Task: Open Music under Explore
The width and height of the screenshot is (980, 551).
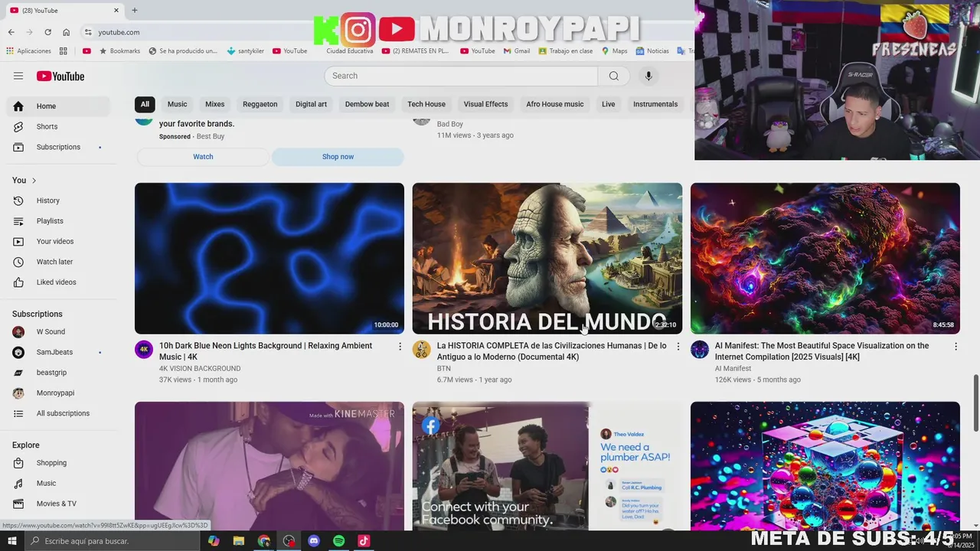Action: (x=58, y=483)
